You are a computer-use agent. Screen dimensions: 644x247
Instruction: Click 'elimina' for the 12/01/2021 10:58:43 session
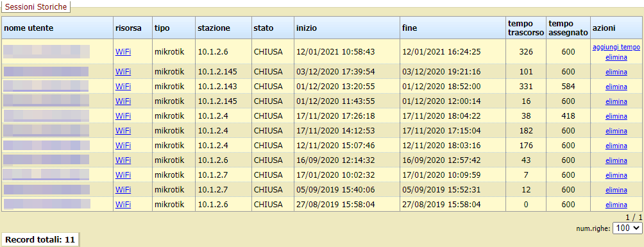(616, 58)
